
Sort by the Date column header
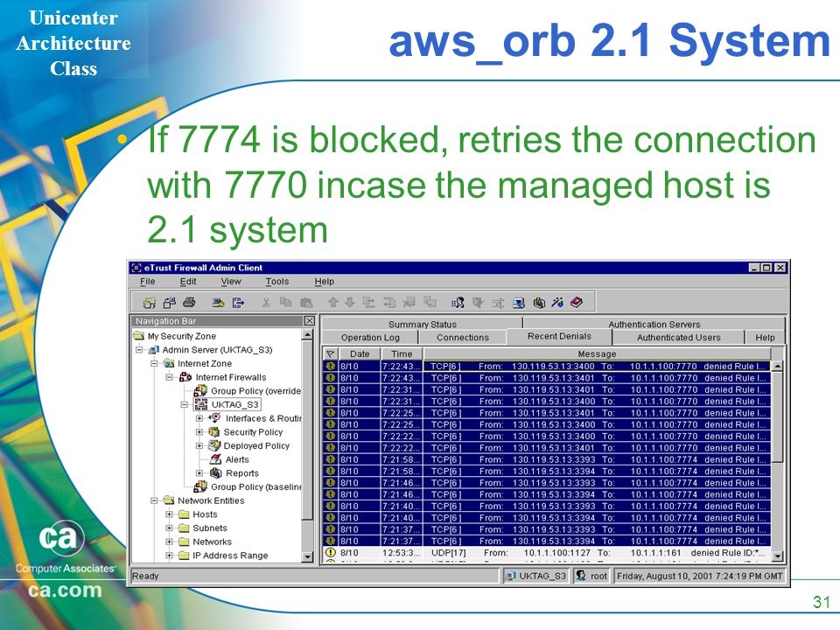click(360, 354)
